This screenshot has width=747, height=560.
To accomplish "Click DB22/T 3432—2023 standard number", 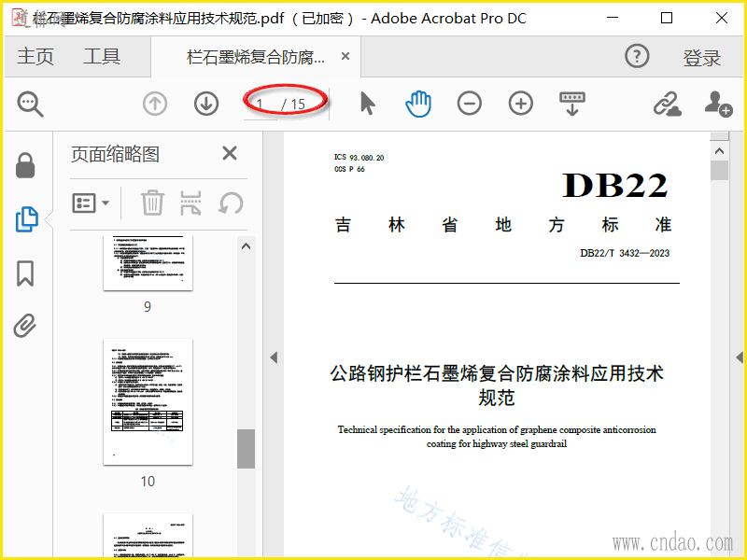I will [625, 253].
